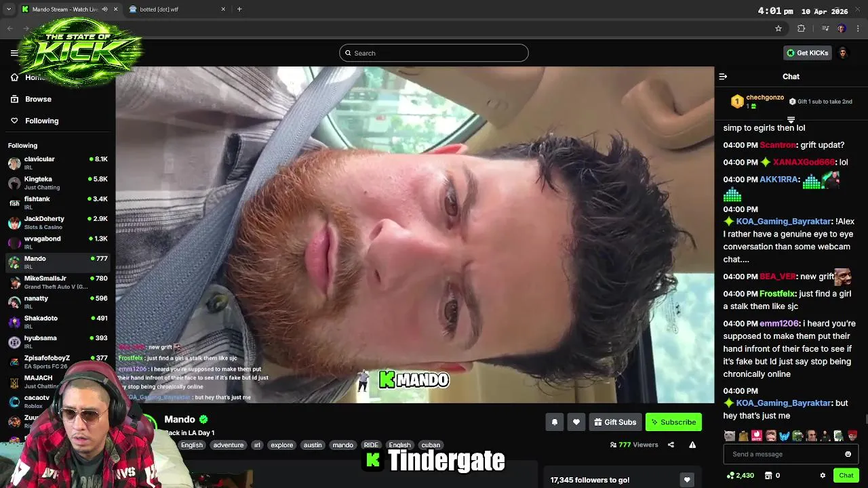Screen dimensions: 868x488
Task: Open the explore tag
Action: (x=281, y=445)
